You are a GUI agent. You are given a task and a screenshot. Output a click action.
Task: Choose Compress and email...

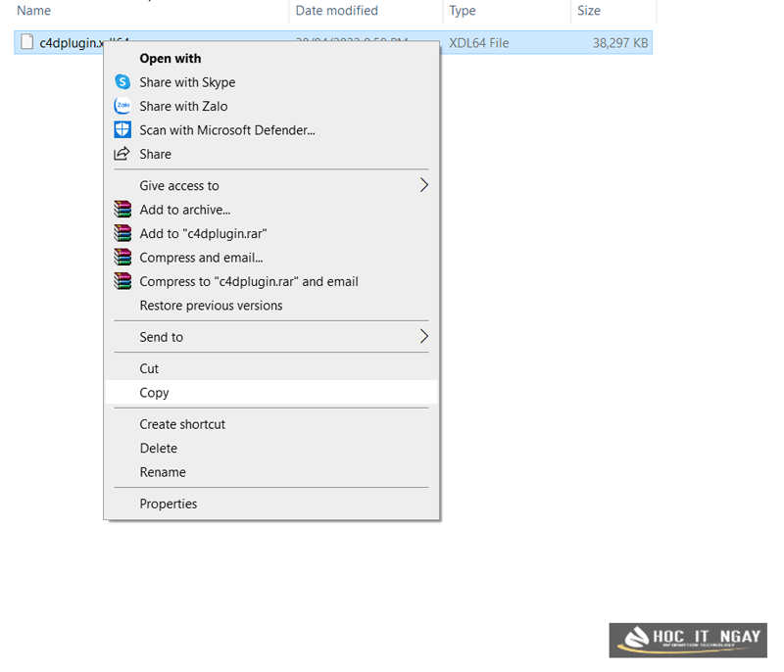[271, 258]
